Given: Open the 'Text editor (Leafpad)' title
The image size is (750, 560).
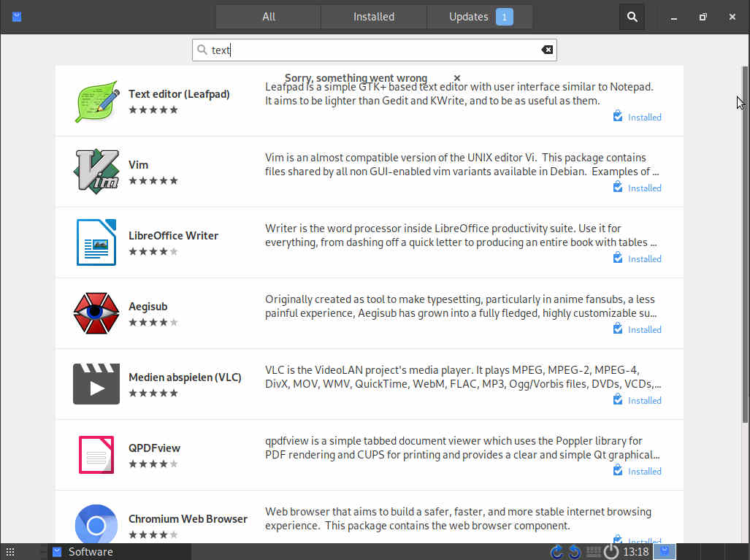Looking at the screenshot, I should point(179,93).
